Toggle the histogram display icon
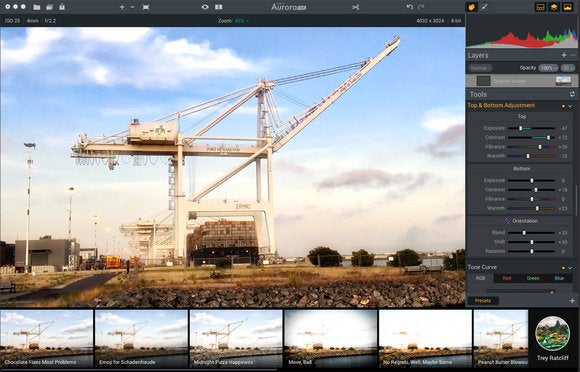The height and width of the screenshot is (372, 580). [567, 7]
